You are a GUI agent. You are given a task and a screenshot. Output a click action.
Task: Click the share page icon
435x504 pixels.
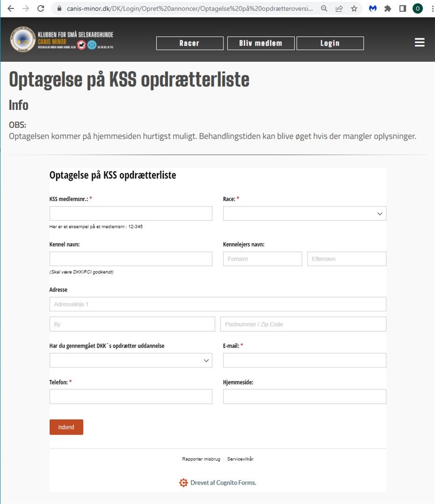point(339,9)
